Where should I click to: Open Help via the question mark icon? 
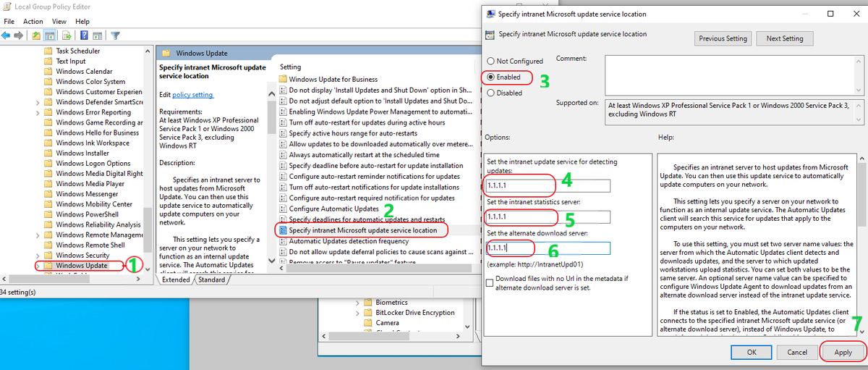point(84,35)
